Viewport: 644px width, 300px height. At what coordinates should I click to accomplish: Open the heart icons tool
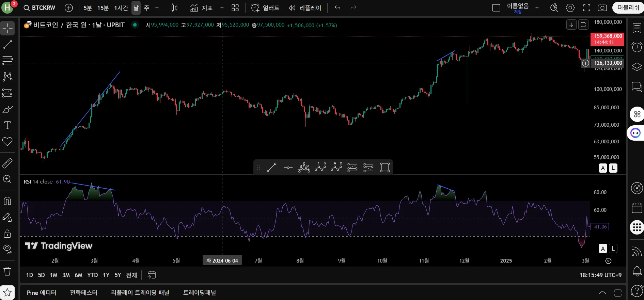coord(7,141)
